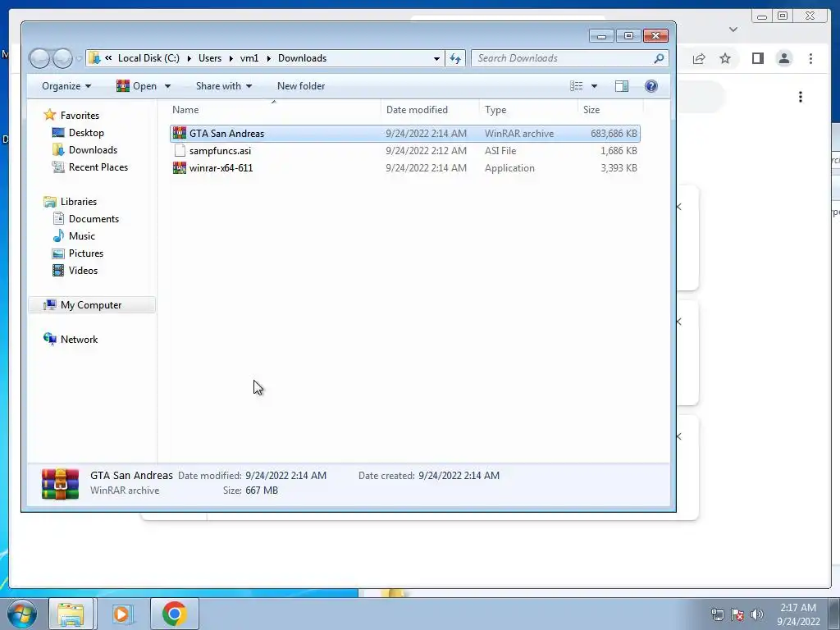
Task: Open recent locations arrow beside Forward button
Action: 79,58
